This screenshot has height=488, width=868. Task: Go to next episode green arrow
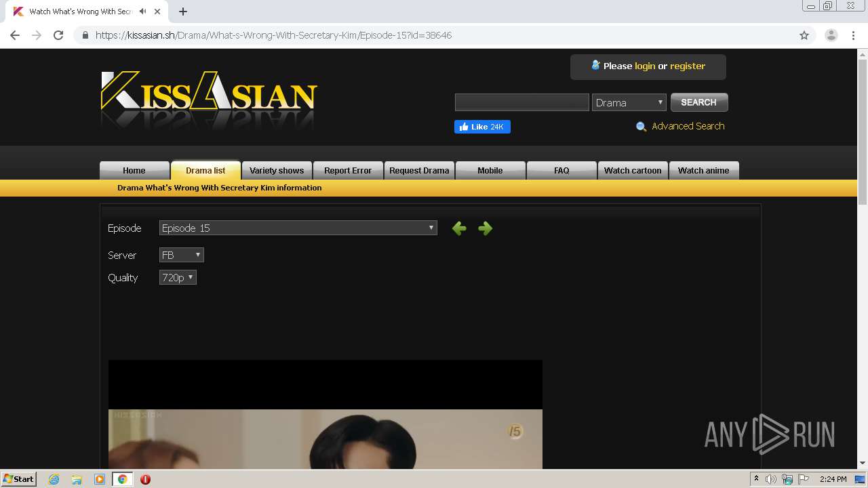(x=485, y=228)
